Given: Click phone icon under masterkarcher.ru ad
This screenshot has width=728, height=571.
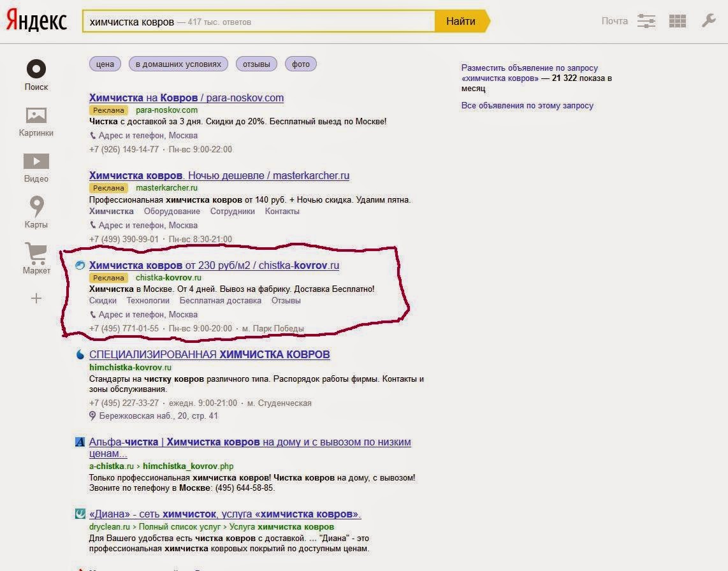Looking at the screenshot, I should [92, 225].
